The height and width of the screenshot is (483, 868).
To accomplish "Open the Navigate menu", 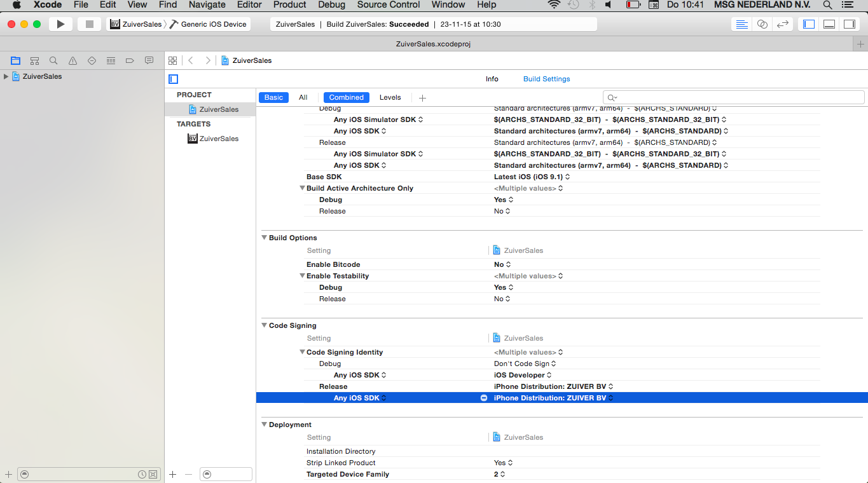I will click(207, 5).
